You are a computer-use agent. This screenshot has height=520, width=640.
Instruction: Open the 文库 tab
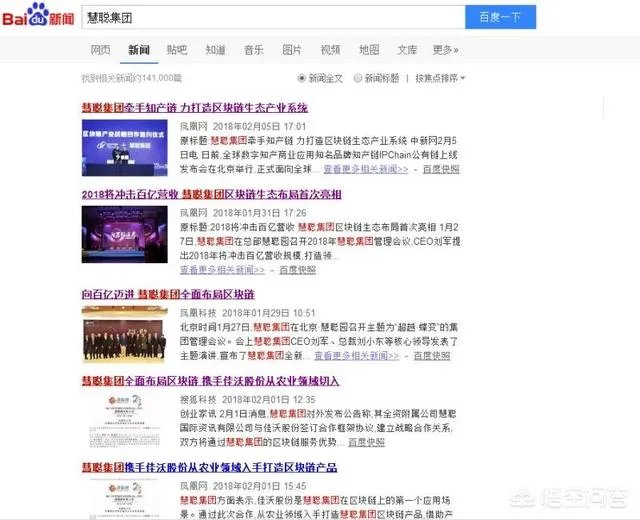[407, 50]
